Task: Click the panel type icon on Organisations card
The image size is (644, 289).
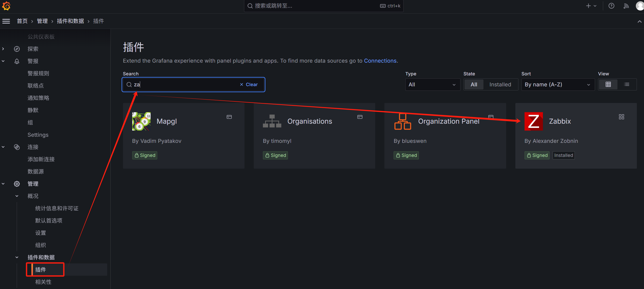Action: [x=360, y=117]
